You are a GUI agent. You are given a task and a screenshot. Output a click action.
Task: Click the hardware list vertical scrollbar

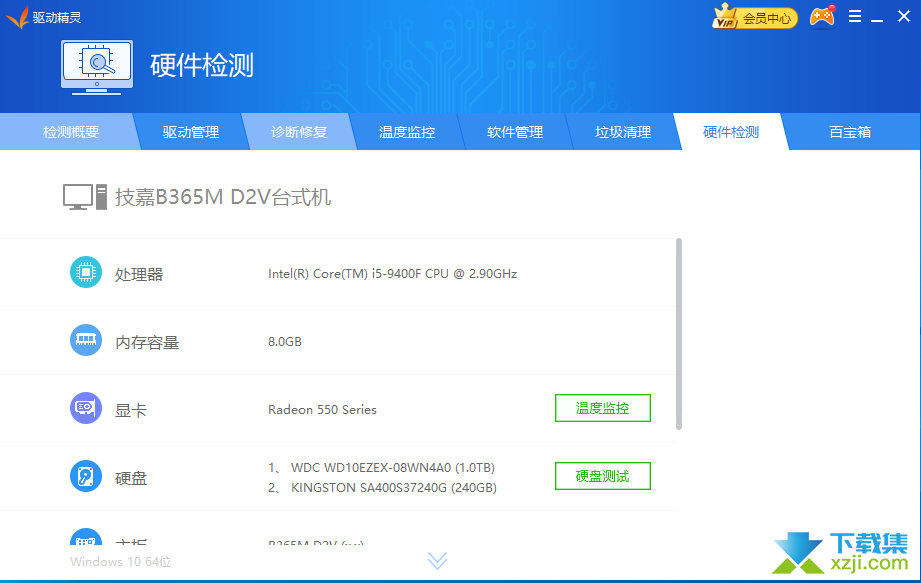(679, 333)
